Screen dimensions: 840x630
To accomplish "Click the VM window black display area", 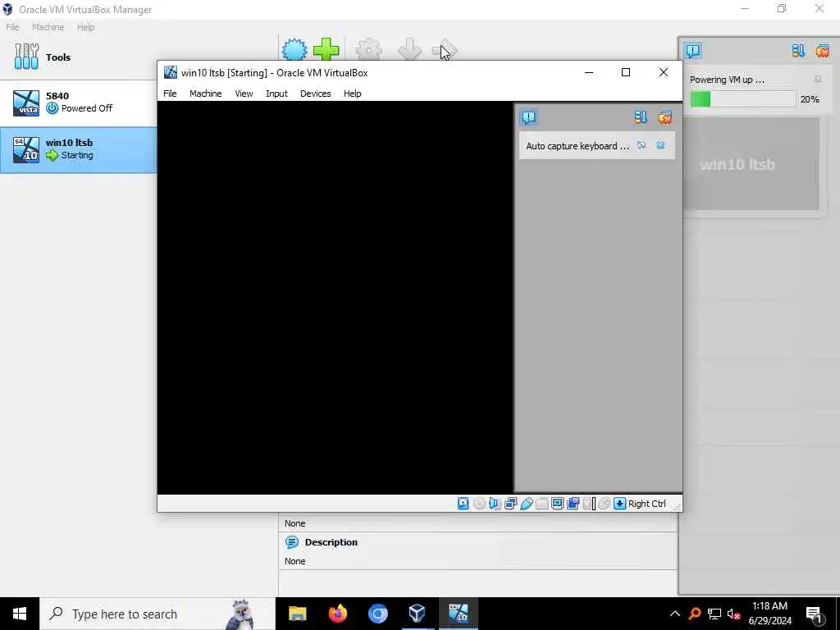I will point(336,297).
